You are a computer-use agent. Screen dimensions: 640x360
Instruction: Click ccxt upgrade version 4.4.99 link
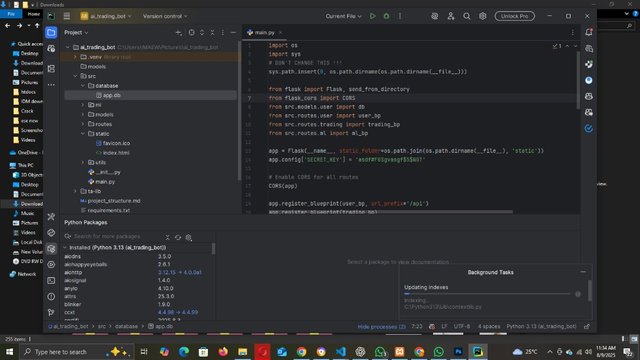coord(178,312)
